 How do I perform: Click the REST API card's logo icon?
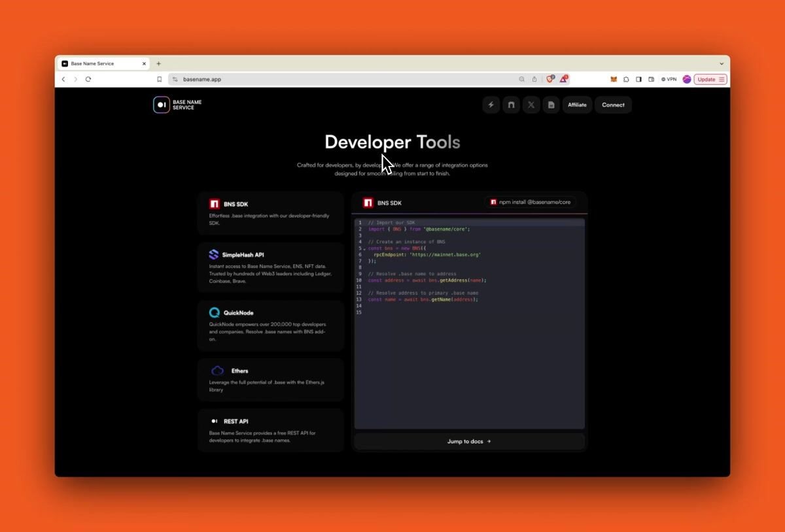click(x=214, y=422)
